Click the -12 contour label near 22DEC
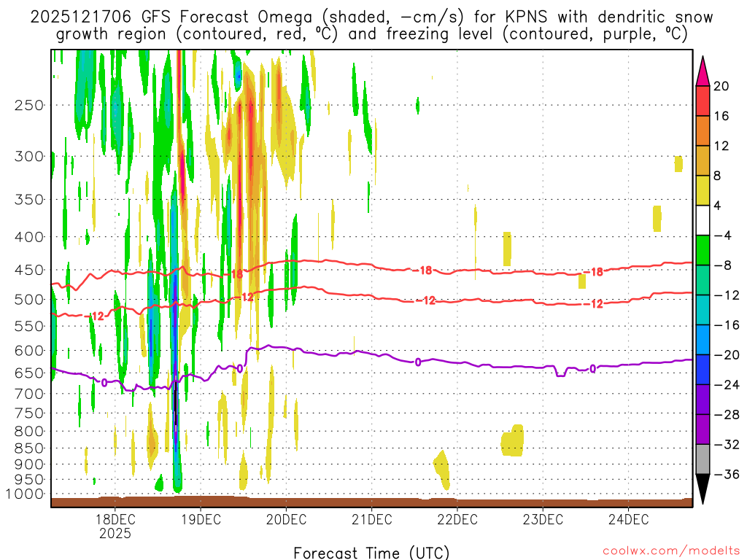The width and height of the screenshot is (747, 560). 426,300
